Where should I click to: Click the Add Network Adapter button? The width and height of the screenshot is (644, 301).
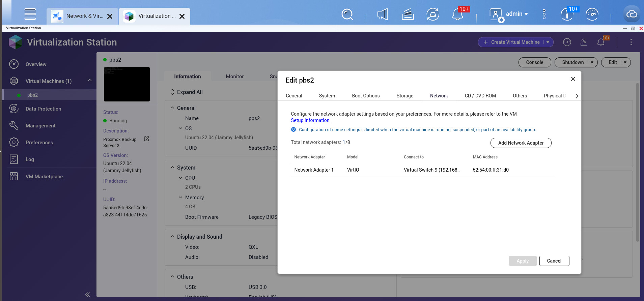pyautogui.click(x=521, y=143)
